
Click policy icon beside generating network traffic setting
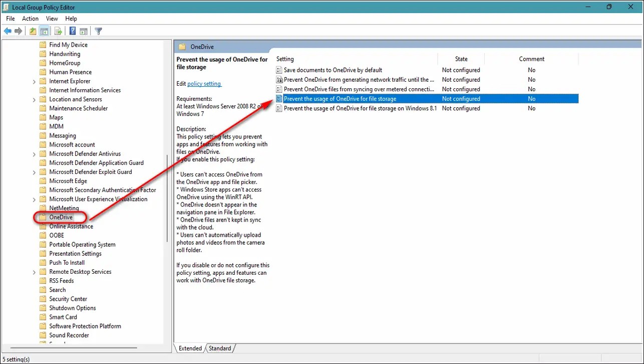(279, 80)
